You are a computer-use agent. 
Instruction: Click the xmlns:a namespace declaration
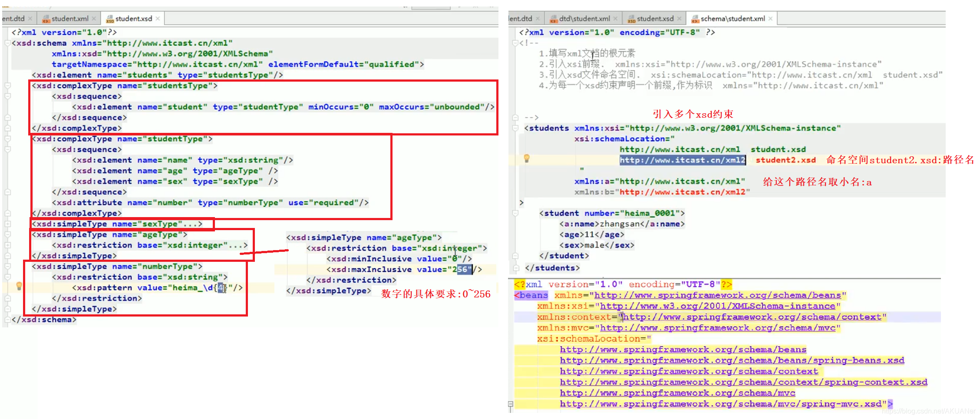(x=660, y=181)
